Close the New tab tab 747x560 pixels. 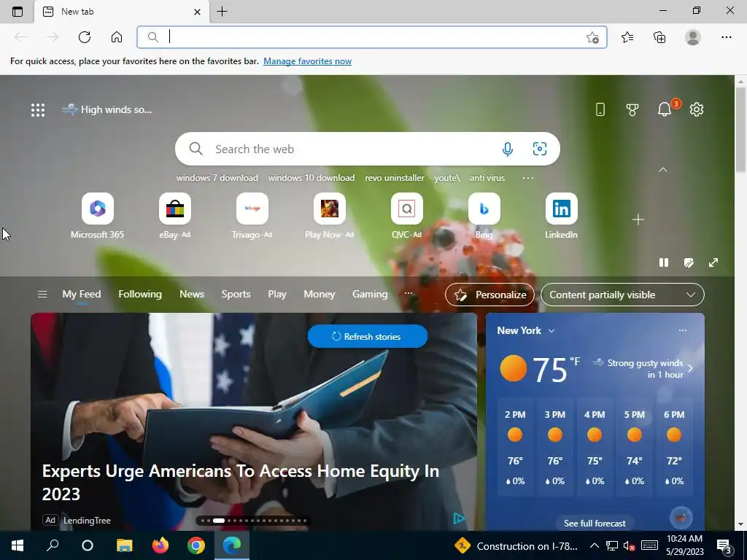pos(197,12)
